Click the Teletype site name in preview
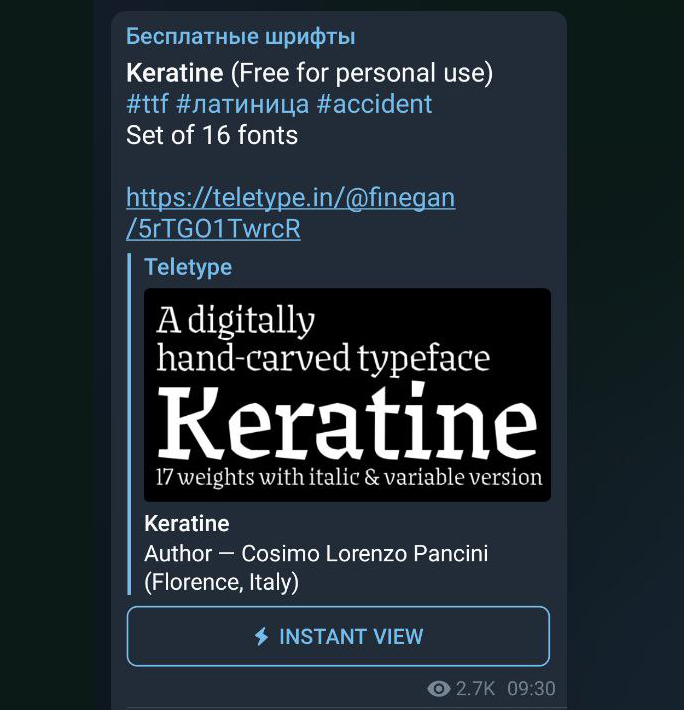The height and width of the screenshot is (710, 684). click(x=188, y=267)
